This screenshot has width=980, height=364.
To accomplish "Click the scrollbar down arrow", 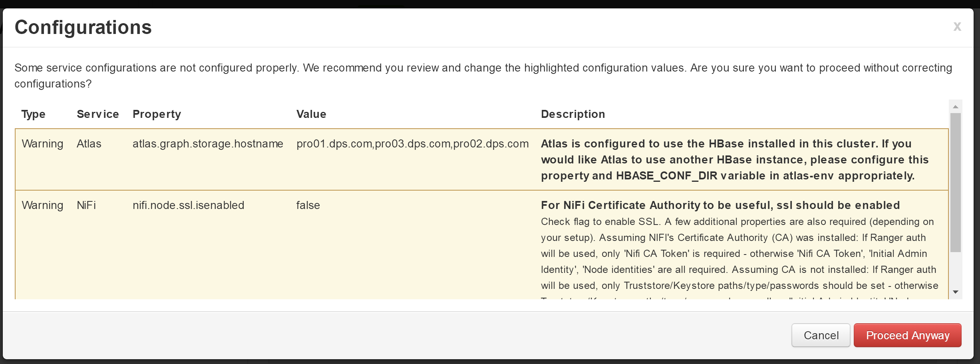I will (955, 292).
